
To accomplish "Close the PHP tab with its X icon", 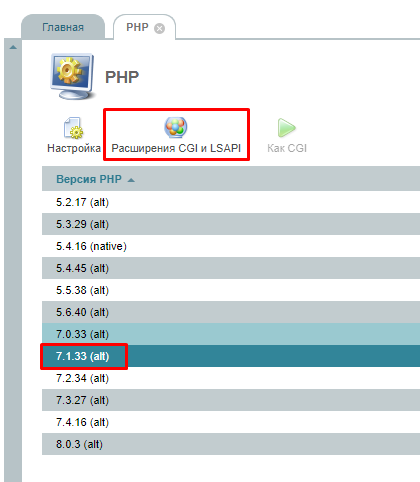I will [159, 29].
